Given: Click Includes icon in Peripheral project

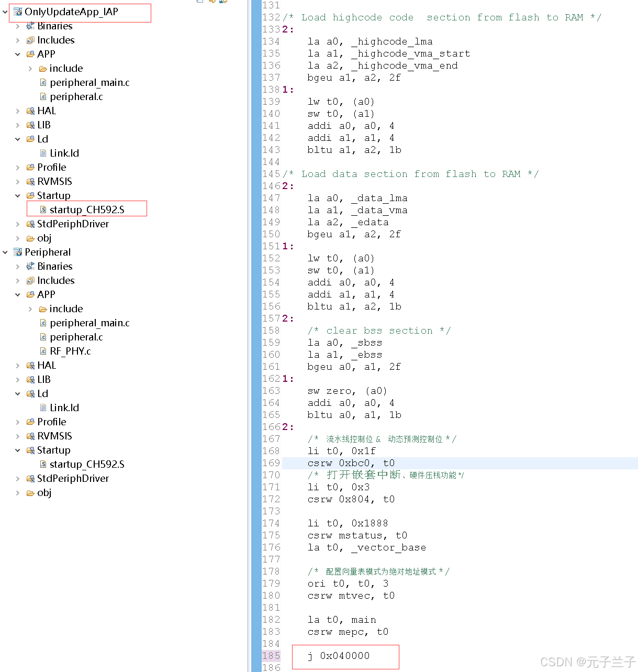Looking at the screenshot, I should click(x=30, y=280).
